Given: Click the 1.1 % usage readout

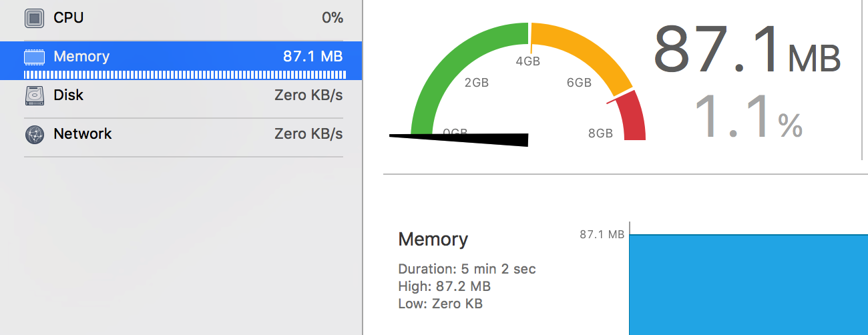Looking at the screenshot, I should [748, 116].
